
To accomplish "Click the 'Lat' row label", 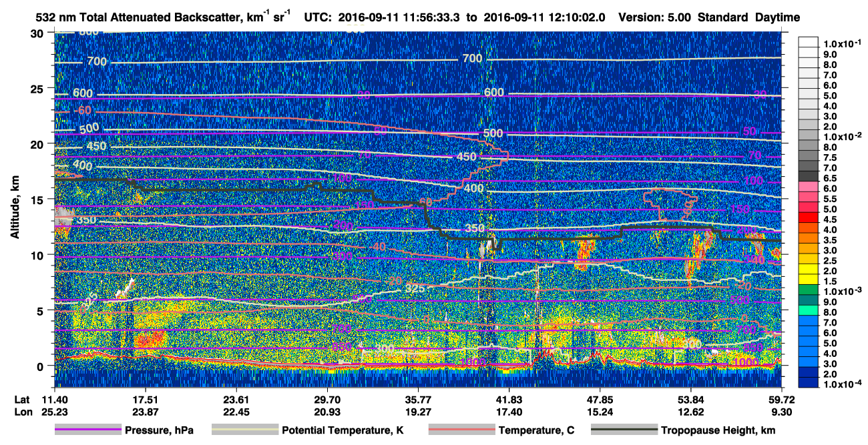I will [x=22, y=400].
